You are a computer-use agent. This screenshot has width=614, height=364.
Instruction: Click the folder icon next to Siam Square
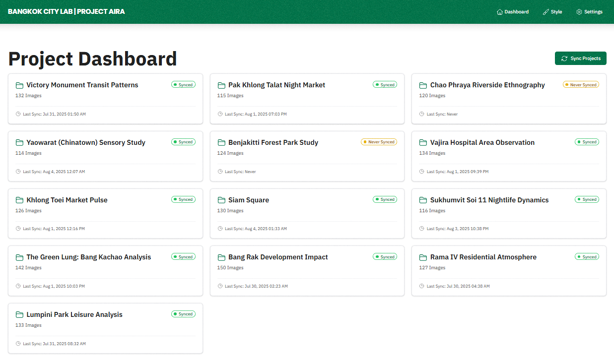click(221, 200)
